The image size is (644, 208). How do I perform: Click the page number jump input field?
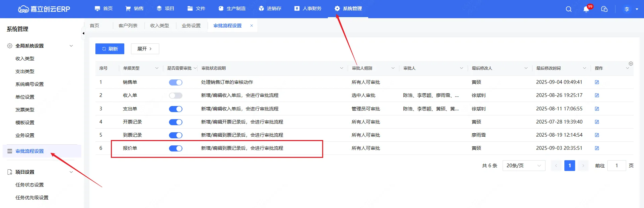click(x=616, y=166)
